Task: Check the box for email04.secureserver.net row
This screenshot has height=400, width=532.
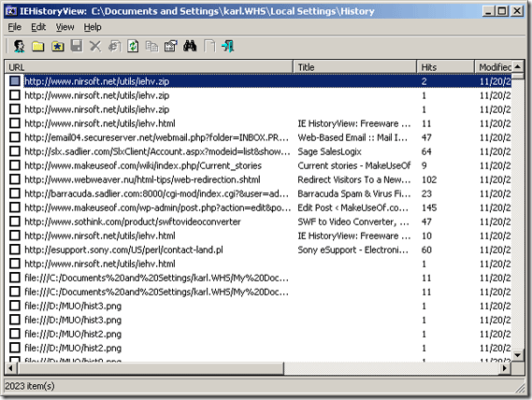Action: [15, 137]
